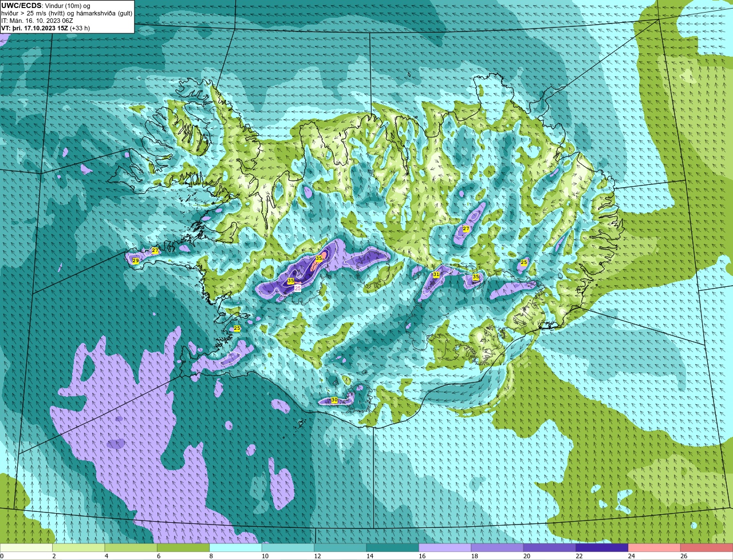
Task: Click the yellow 25 gust label in eastern highlands
Action: (523, 262)
